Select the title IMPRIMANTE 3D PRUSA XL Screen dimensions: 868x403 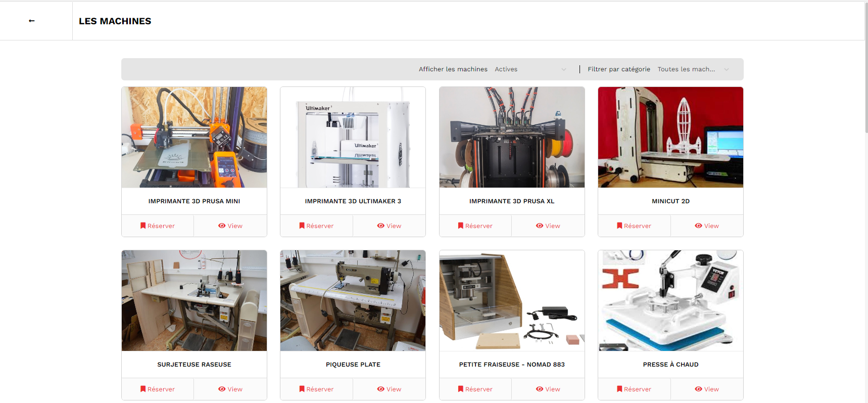point(512,201)
